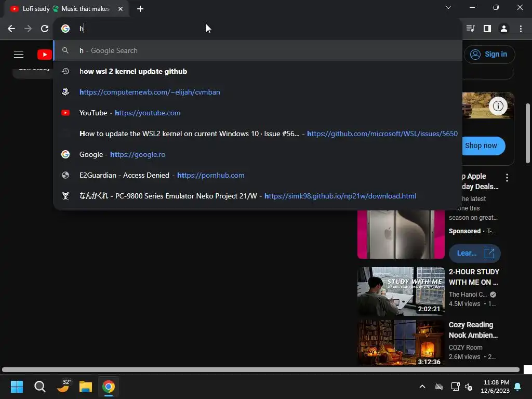The image size is (532, 399).
Task: Open the Windows Start menu
Action: 17,387
